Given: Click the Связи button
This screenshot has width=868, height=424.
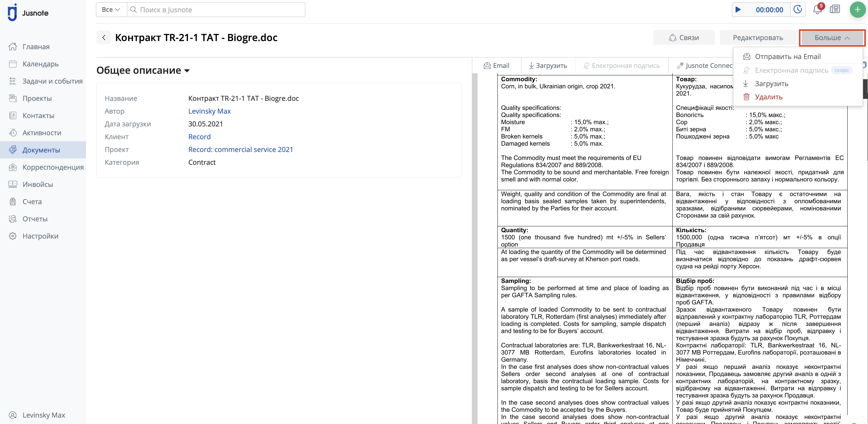Looking at the screenshot, I should coord(684,38).
